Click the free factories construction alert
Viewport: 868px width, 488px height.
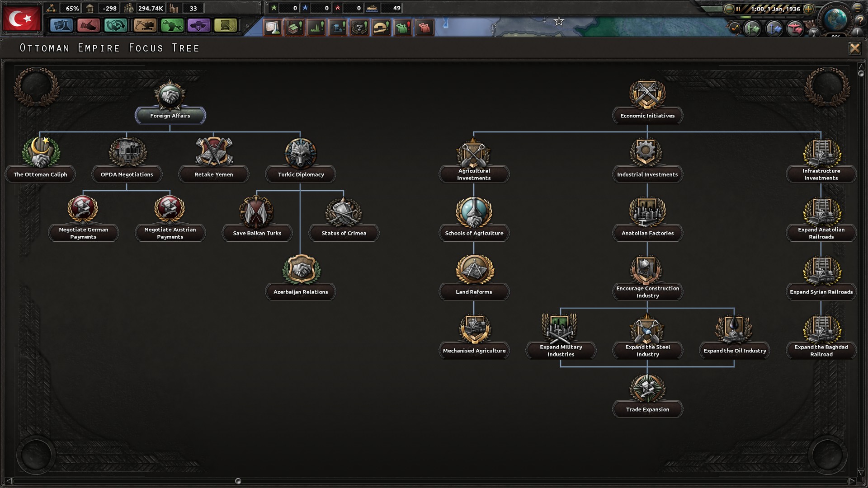click(x=295, y=28)
